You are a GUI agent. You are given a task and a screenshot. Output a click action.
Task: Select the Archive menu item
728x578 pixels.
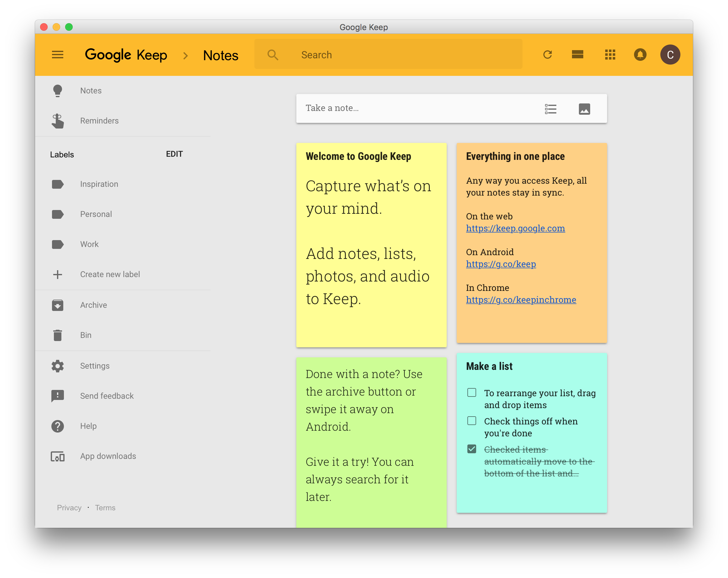[x=93, y=304]
